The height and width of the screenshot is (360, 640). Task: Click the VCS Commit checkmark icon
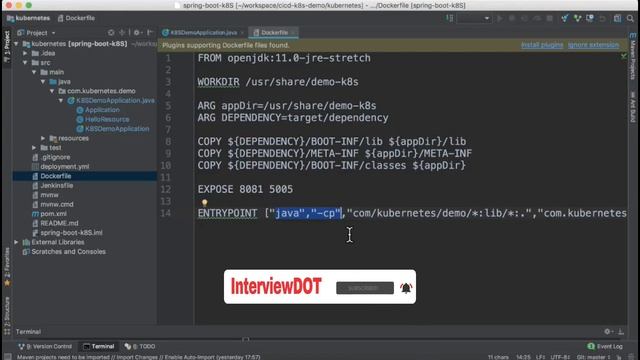[x=577, y=18]
